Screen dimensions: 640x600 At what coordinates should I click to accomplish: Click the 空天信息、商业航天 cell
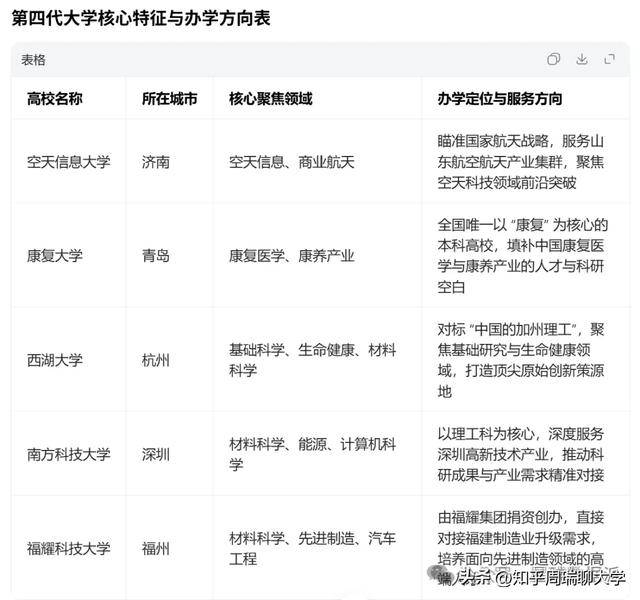292,161
